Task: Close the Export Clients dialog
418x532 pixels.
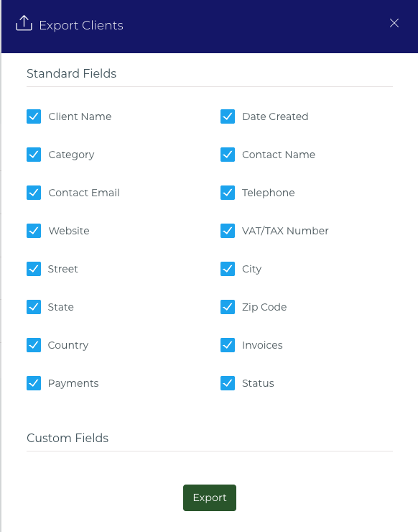Action: click(x=394, y=23)
